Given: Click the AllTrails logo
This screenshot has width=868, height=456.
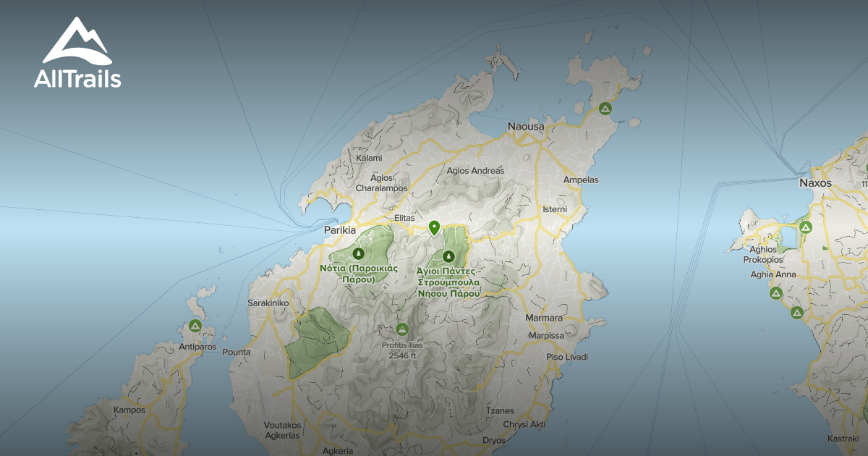Looking at the screenshot, I should (x=77, y=53).
